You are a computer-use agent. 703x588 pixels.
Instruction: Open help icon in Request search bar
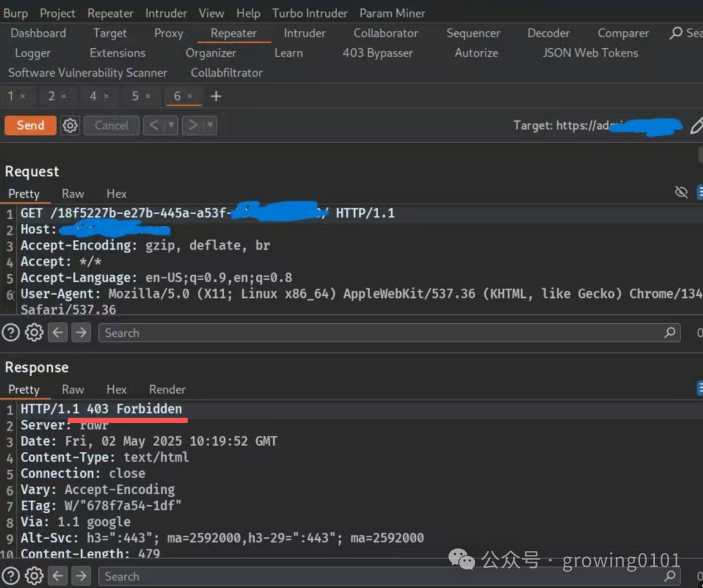10,333
